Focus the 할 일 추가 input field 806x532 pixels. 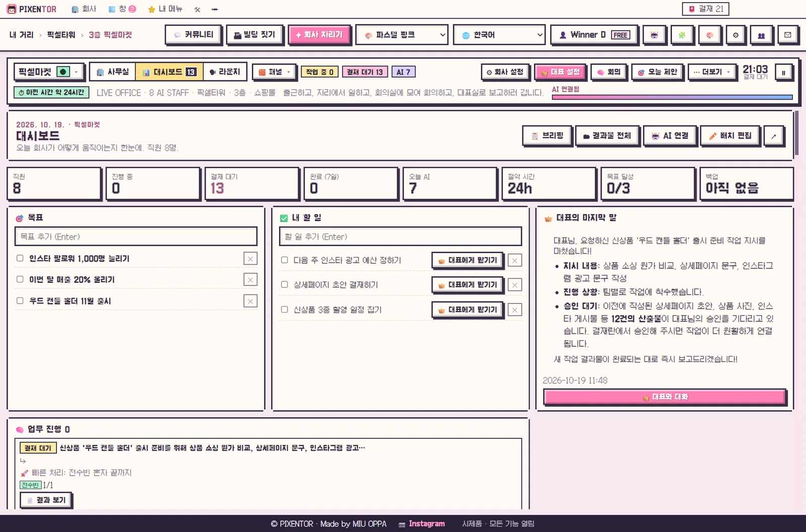click(x=400, y=237)
